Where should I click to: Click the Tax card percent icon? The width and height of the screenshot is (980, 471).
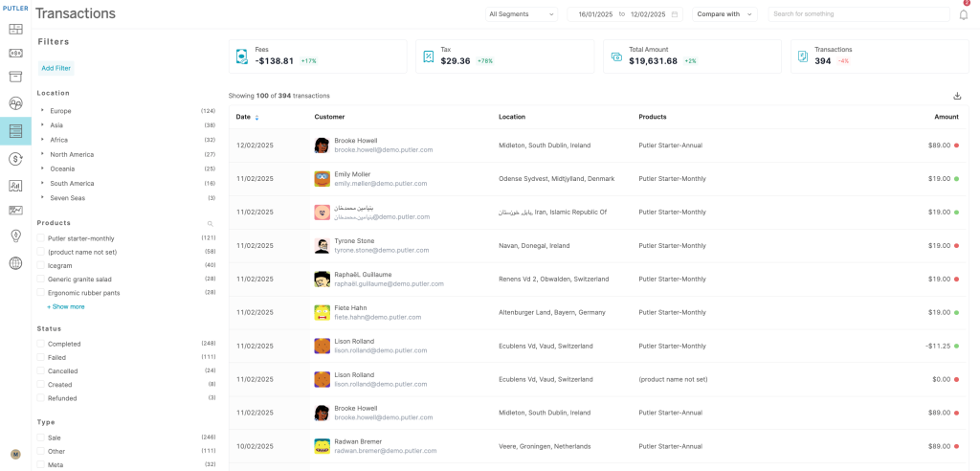pyautogui.click(x=428, y=56)
